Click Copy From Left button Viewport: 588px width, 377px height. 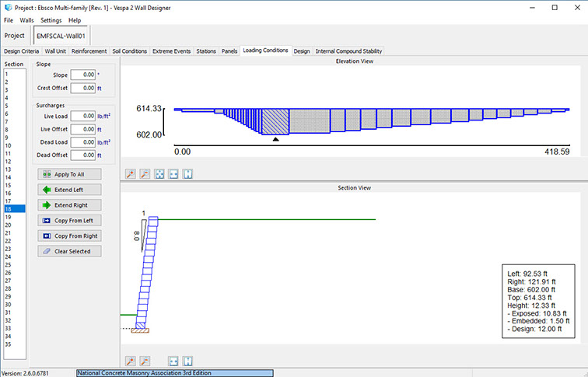pyautogui.click(x=68, y=221)
